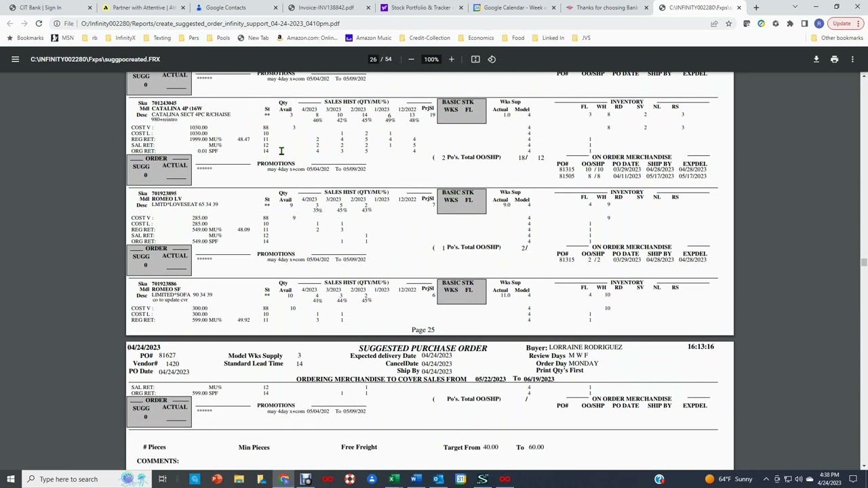Open the MSN bookmark
The height and width of the screenshot is (488, 868).
[62, 38]
